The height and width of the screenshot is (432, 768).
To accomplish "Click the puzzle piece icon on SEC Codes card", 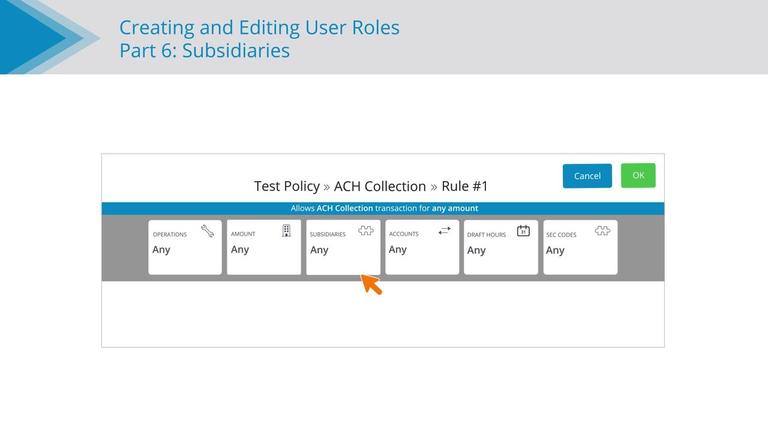I will coord(602,231).
